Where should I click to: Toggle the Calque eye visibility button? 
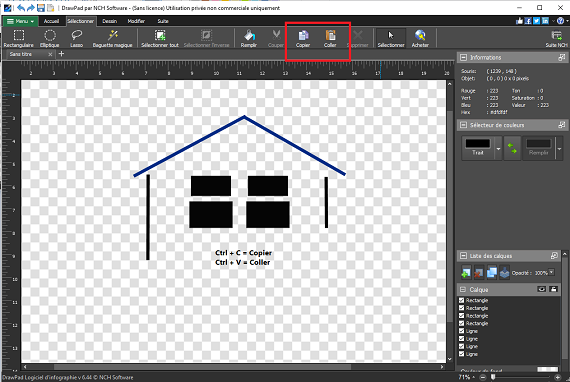(542, 289)
